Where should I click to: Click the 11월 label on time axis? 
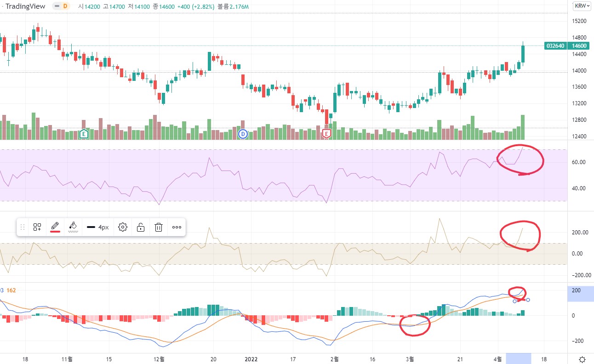pyautogui.click(x=68, y=359)
